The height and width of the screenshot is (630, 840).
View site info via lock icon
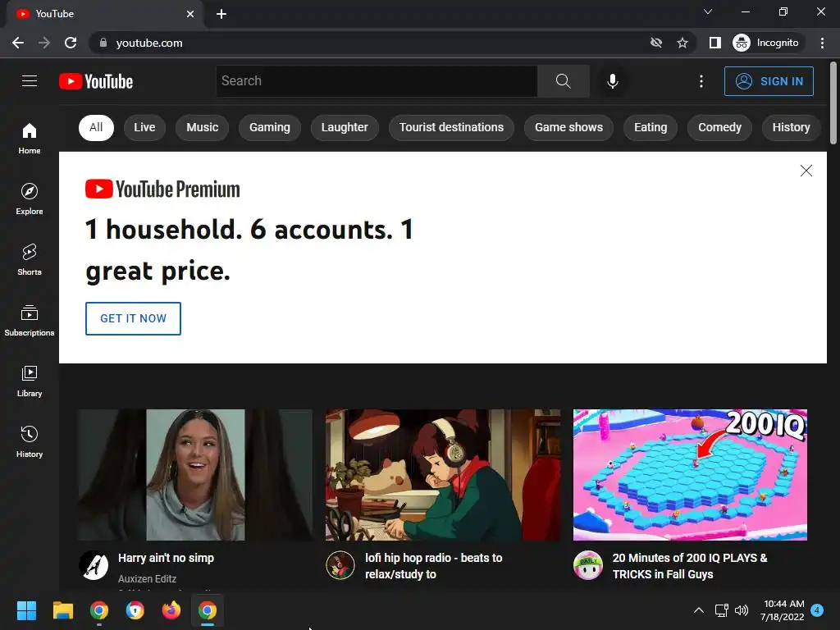coord(103,43)
